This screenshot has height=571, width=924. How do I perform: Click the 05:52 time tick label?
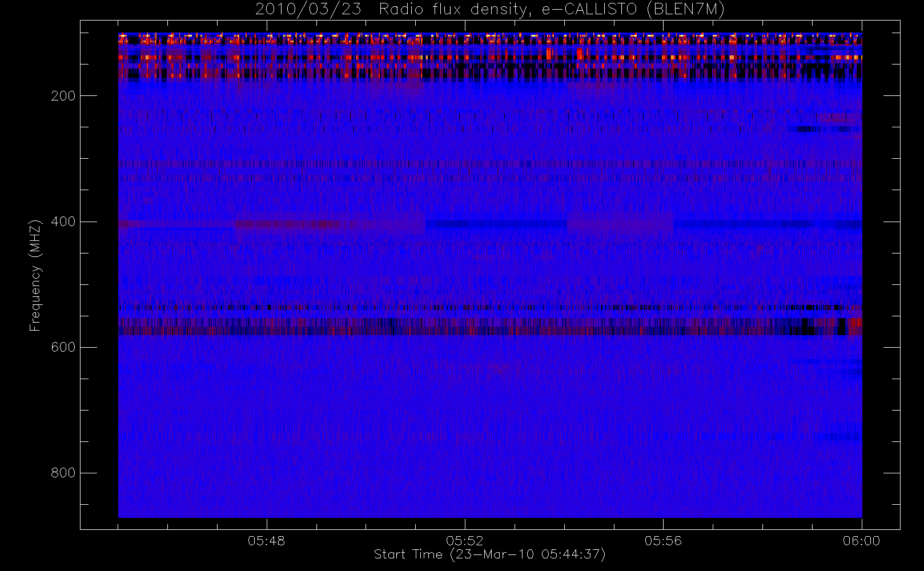[465, 541]
